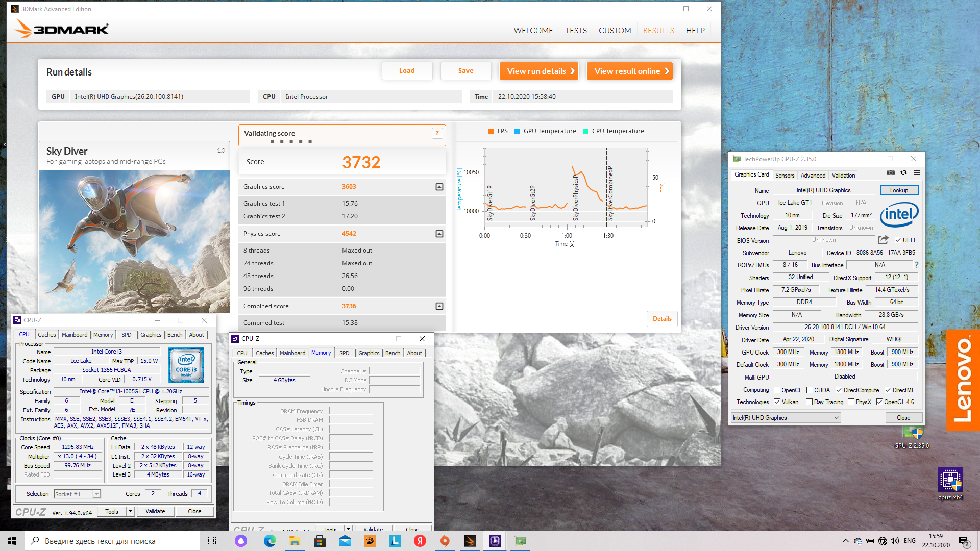Click View result online button
This screenshot has width=980, height=551.
coord(630,71)
